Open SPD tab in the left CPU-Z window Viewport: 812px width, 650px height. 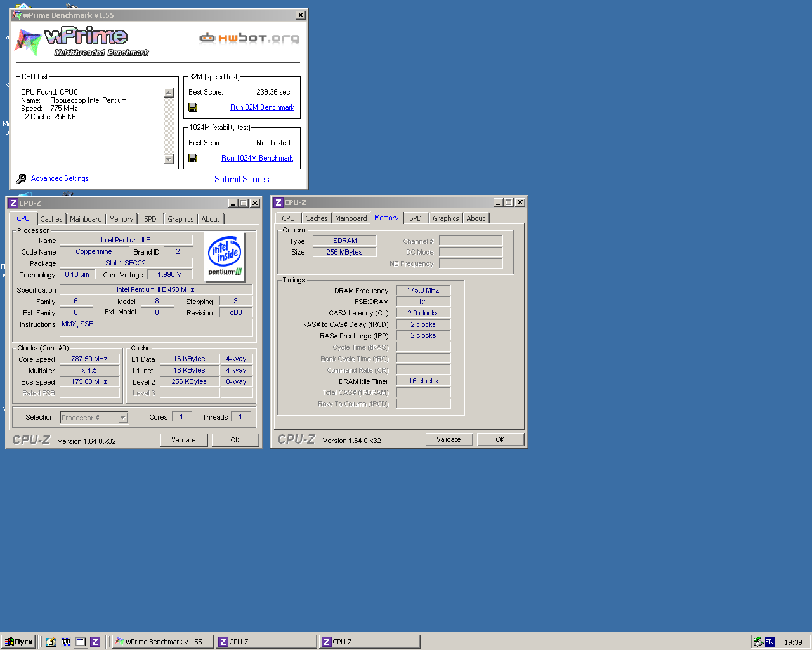tap(150, 219)
